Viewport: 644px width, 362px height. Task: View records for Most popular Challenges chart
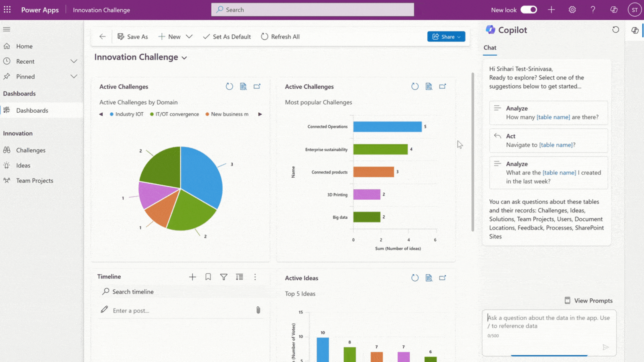tap(428, 86)
